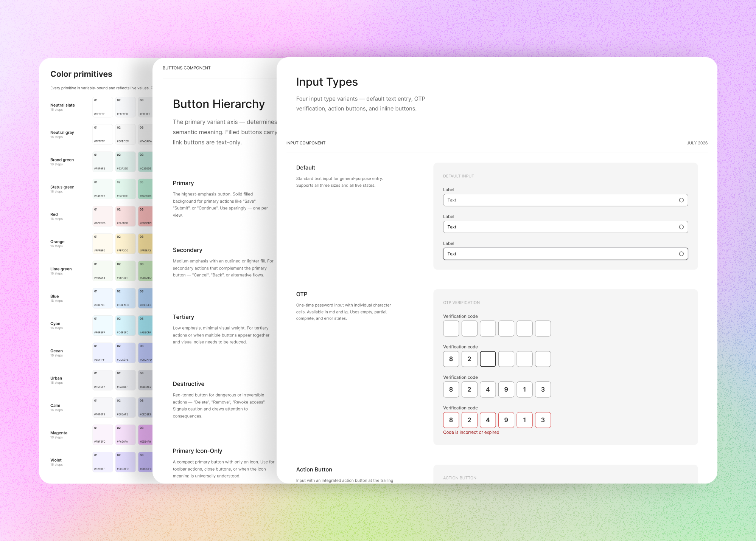Focus the top Label input with grey placeholder Text

565,200
